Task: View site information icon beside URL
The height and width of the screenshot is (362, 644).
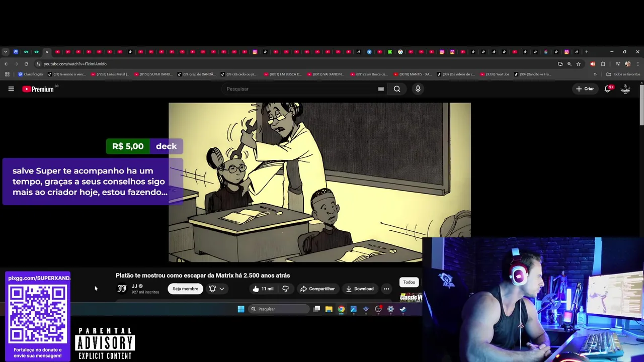Action: (x=38, y=64)
